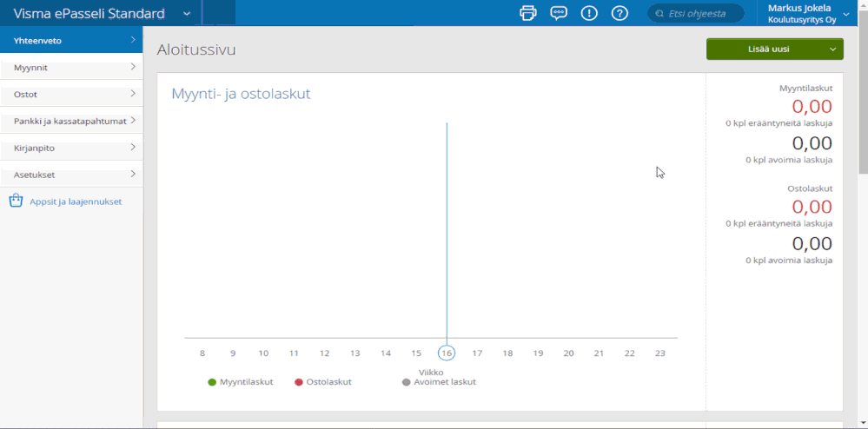
Task: Click Viikko axis label
Action: 431,373
